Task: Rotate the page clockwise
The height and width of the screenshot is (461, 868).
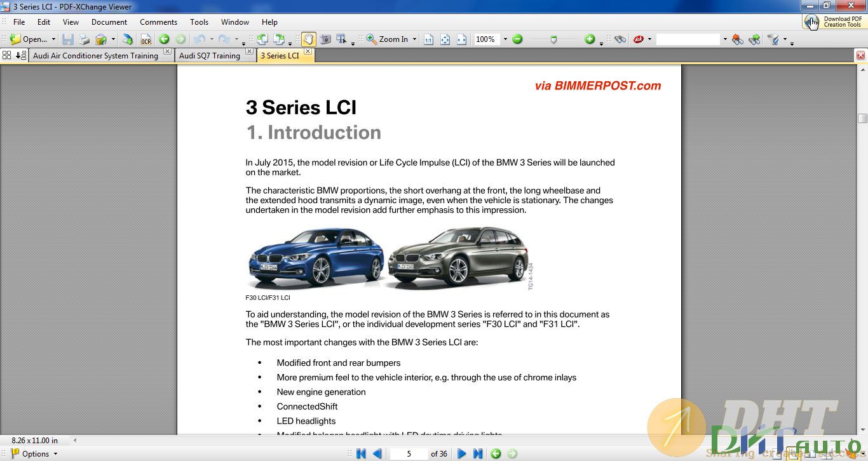Action: coord(278,39)
